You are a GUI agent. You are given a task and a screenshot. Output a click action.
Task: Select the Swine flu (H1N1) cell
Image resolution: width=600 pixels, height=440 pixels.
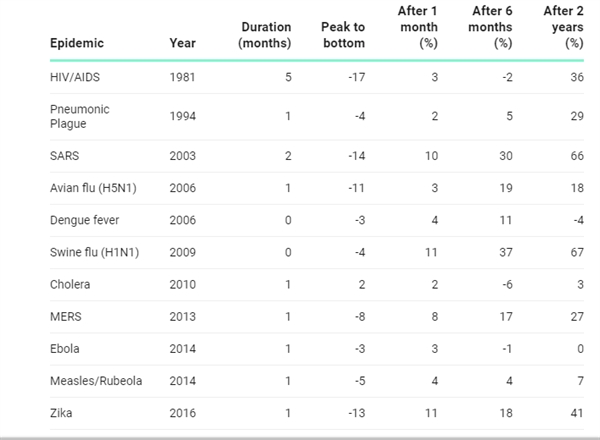point(95,253)
